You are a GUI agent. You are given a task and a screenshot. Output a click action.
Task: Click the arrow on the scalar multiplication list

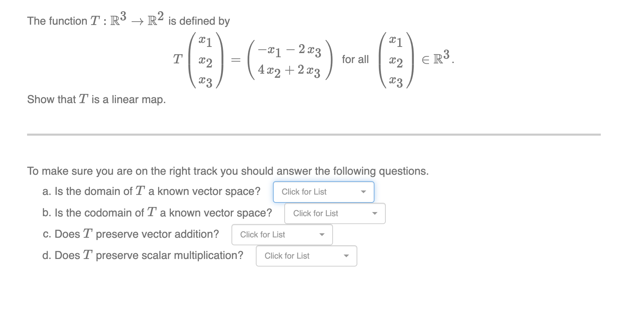(346, 256)
